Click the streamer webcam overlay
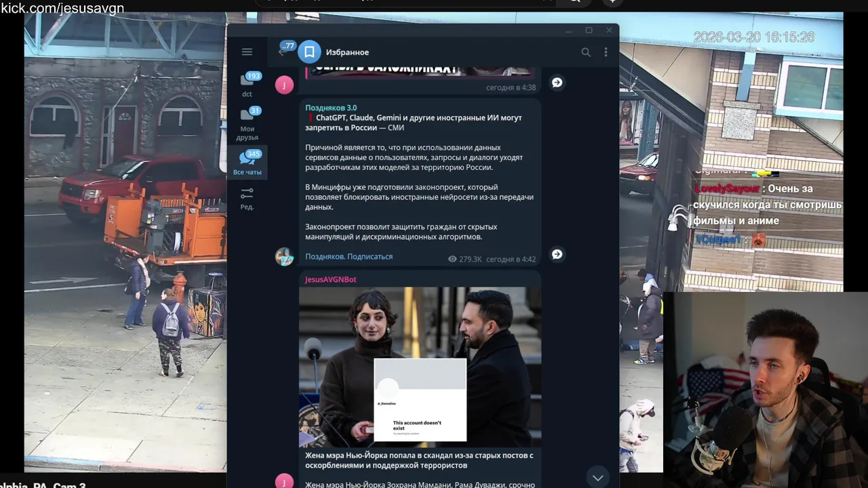This screenshot has height=488, width=868. (765, 390)
